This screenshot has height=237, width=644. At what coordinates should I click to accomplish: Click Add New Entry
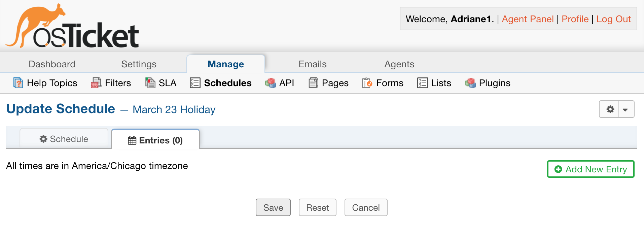[x=591, y=169]
